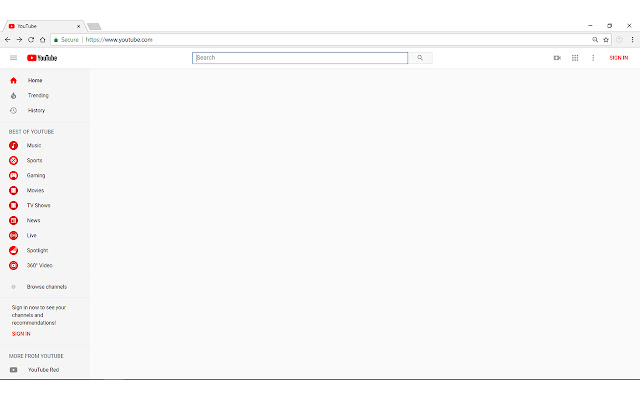Open the Live channel icon
Screen dimensions: 640x400
pos(13,236)
